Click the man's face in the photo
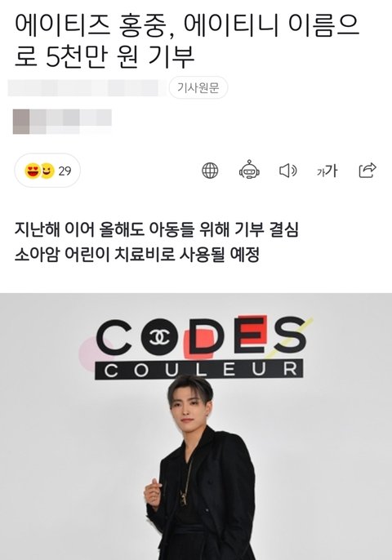Image resolution: width=392 pixels, height=560 pixels. 190,407
